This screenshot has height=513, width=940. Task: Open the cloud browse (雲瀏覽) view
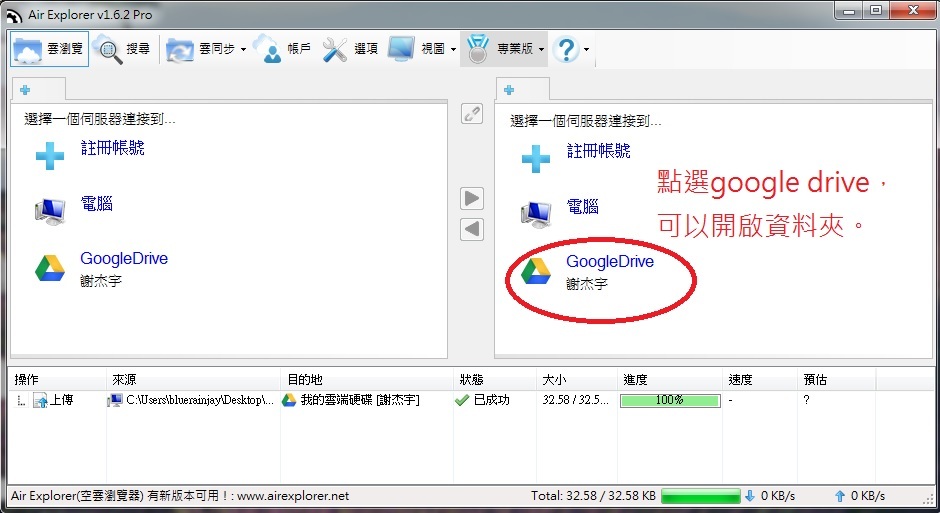[49, 49]
